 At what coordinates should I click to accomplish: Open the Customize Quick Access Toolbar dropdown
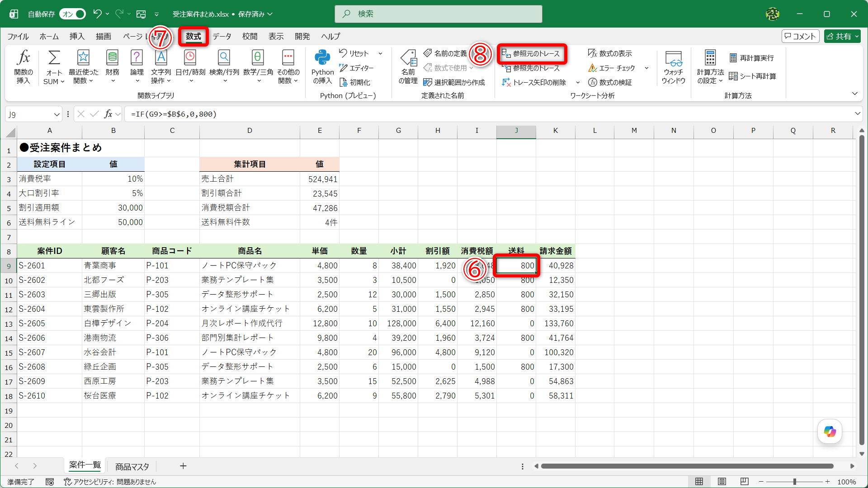click(x=156, y=14)
